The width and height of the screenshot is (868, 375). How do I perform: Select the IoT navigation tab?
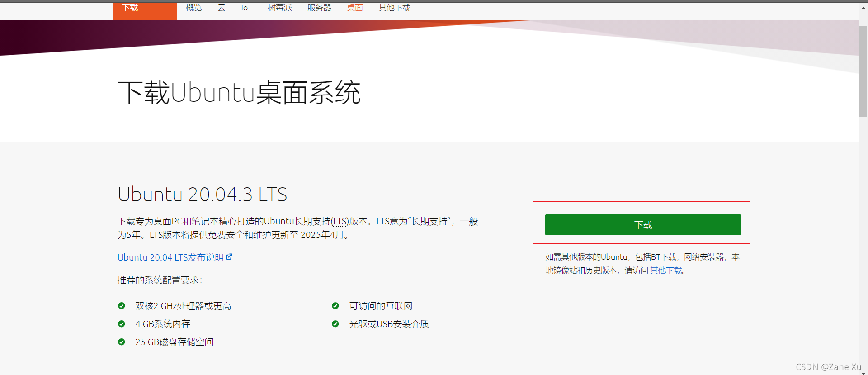pyautogui.click(x=246, y=8)
